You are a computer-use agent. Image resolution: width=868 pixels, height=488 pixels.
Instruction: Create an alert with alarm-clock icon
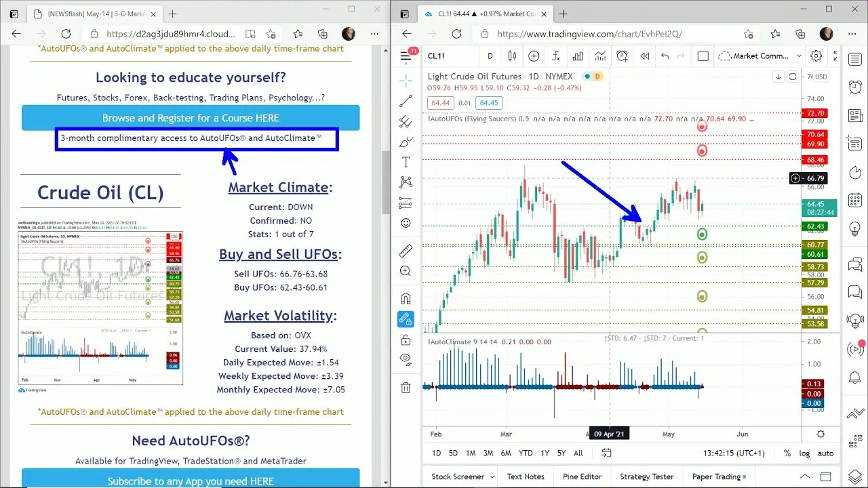click(622, 56)
